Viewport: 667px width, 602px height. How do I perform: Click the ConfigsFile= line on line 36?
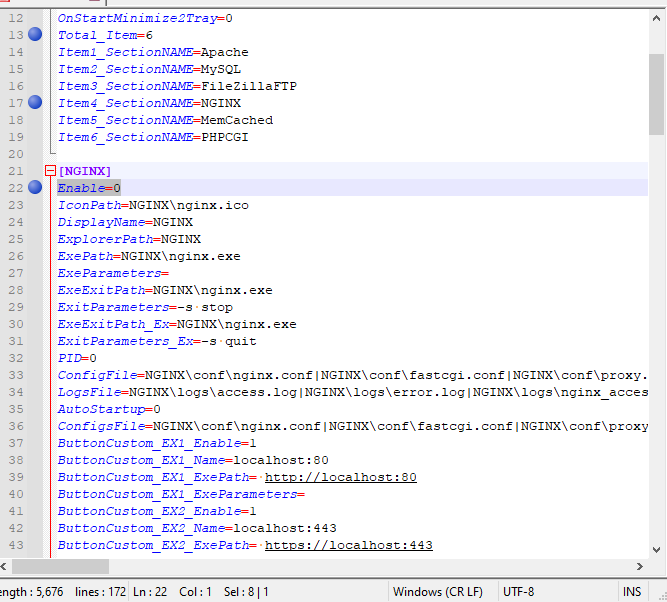(x=353, y=426)
